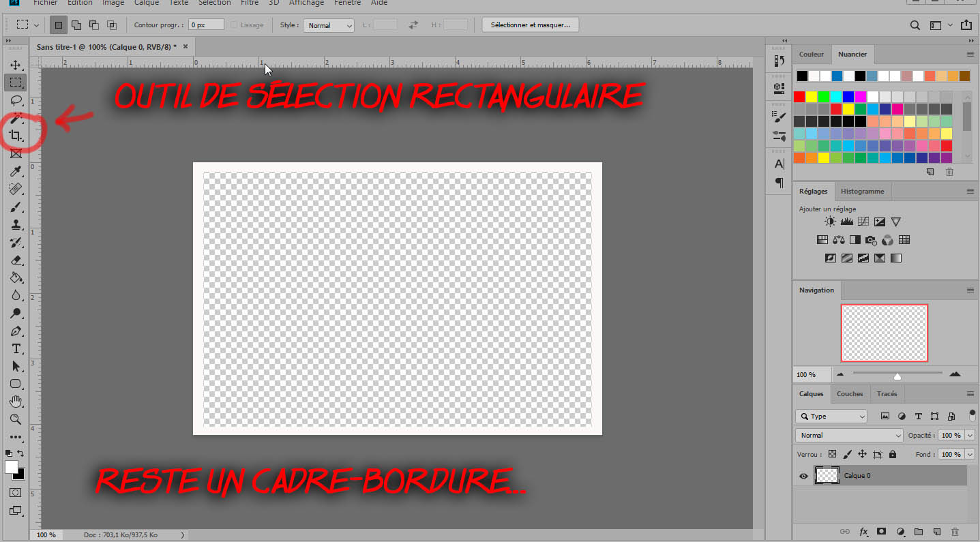Viewport: 980px width, 542px height.
Task: Click the Sélectionner et masquer button
Action: (531, 25)
